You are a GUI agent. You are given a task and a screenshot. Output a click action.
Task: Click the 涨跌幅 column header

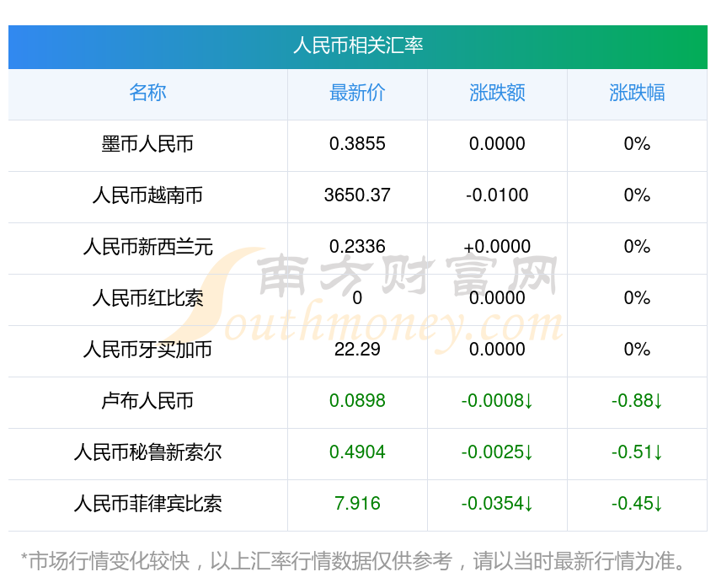coord(637,93)
